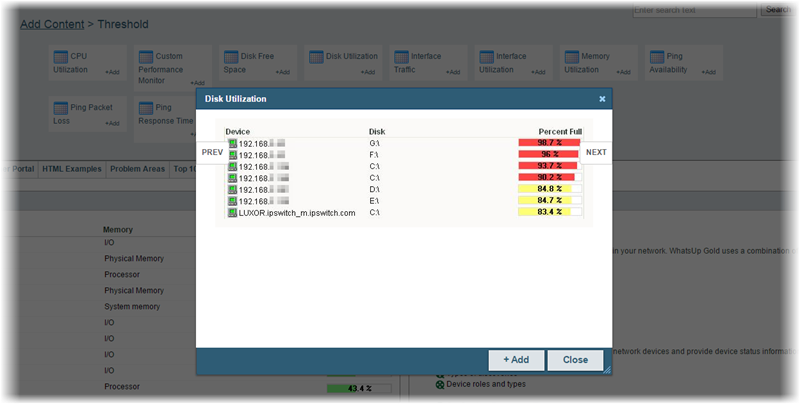Click the Ping Response Time report icon

146,108
